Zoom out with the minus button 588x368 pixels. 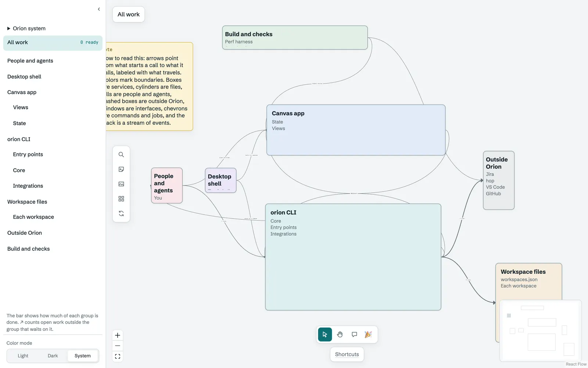118,346
